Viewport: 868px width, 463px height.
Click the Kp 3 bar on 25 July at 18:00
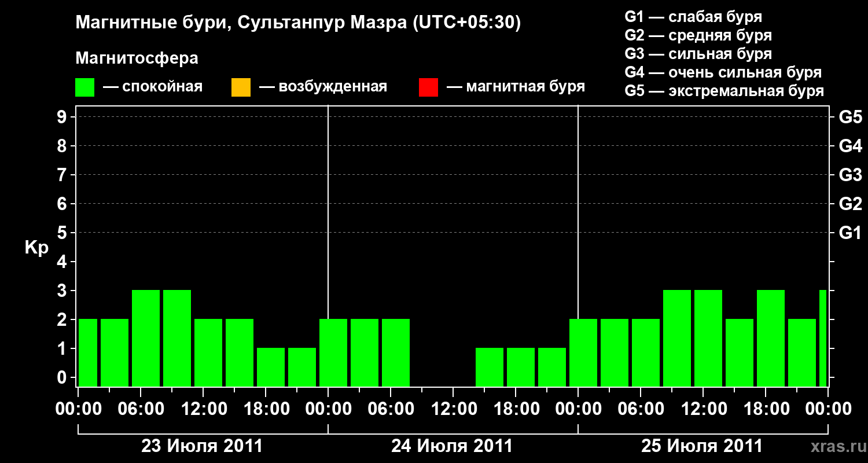771,338
